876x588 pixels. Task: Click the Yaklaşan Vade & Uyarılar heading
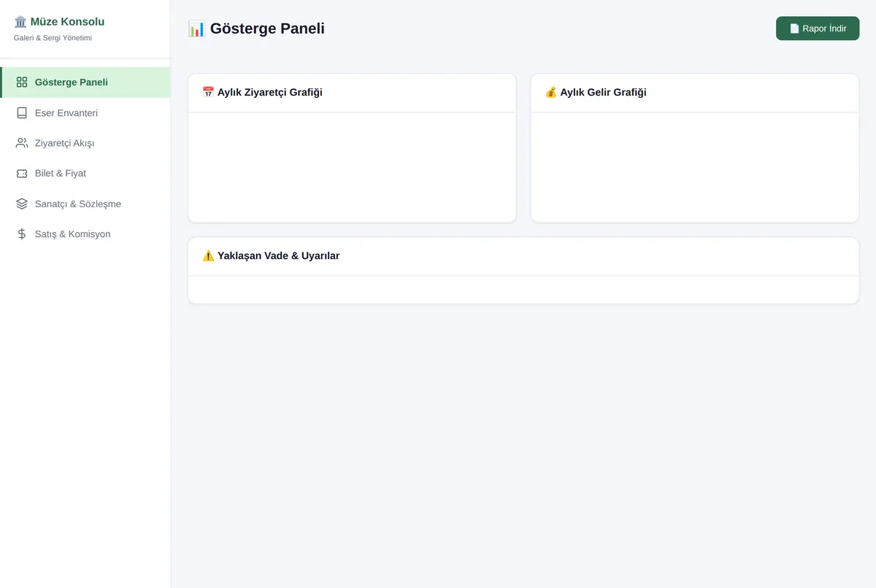[279, 256]
